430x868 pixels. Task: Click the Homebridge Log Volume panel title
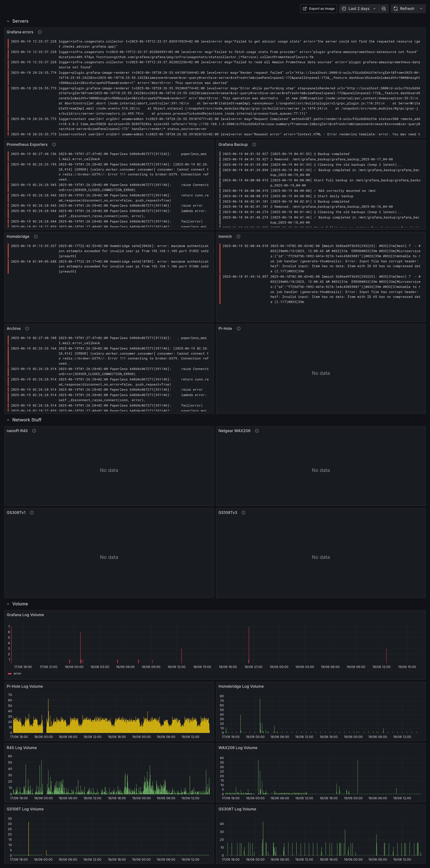tap(241, 686)
